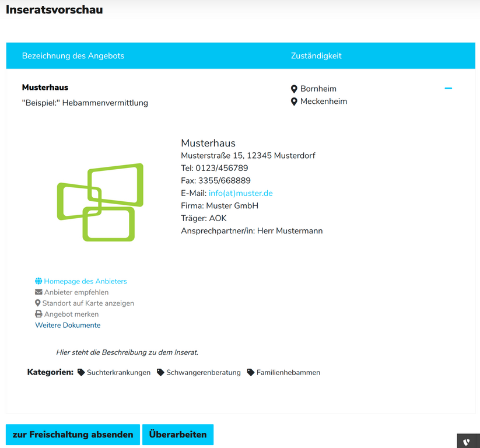Click the tag icon beside Suchterkrankungen
The width and height of the screenshot is (480, 448).
(81, 372)
